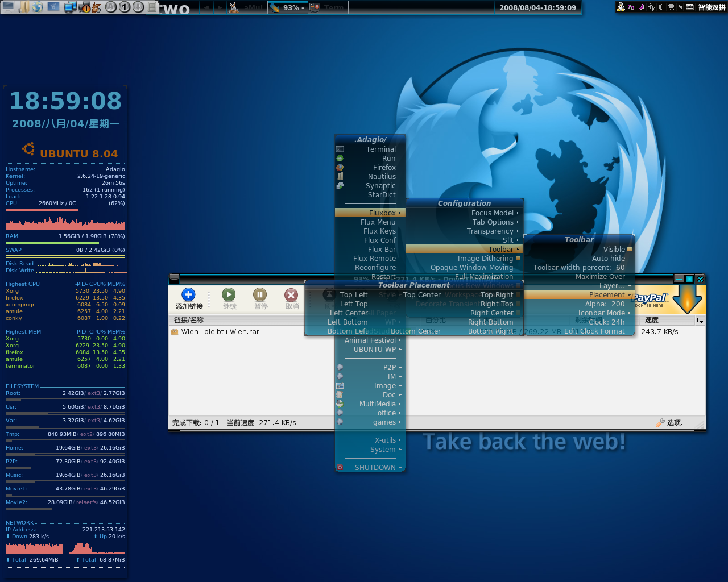Toggle Maximize Over toolbar option
The height and width of the screenshot is (582, 728).
(579, 276)
